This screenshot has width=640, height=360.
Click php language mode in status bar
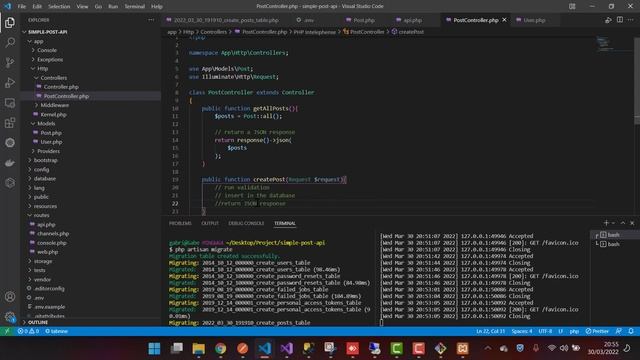[574, 331]
